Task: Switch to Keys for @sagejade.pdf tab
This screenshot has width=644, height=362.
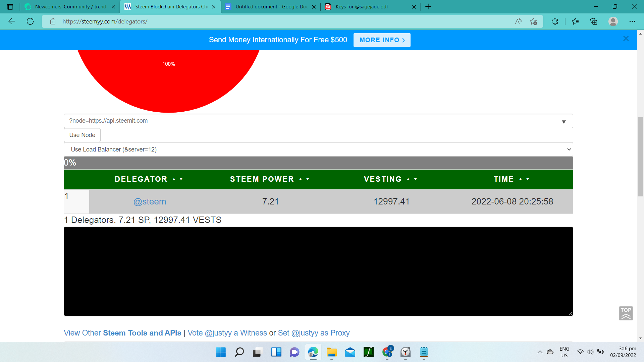Action: pyautogui.click(x=370, y=7)
